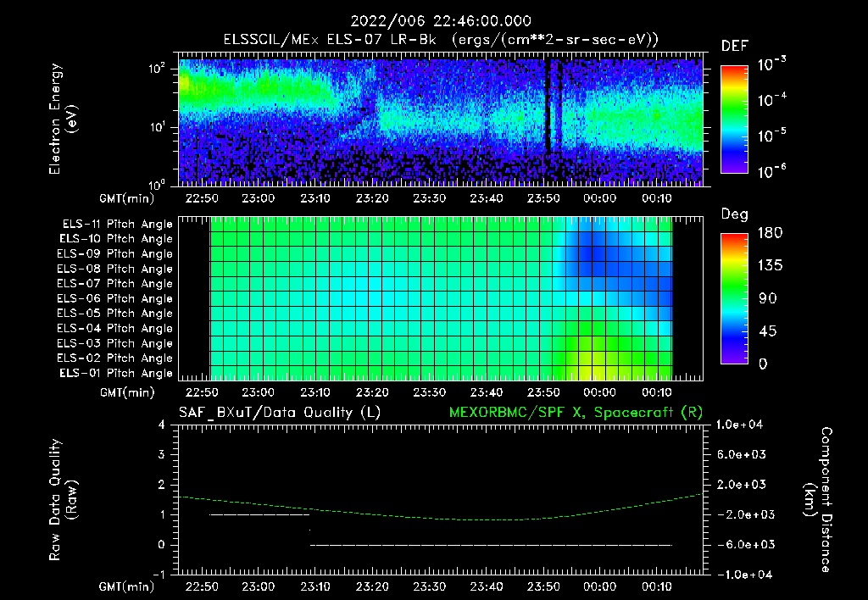Select the ELS-05 Pitch Angle row label

coord(115,314)
